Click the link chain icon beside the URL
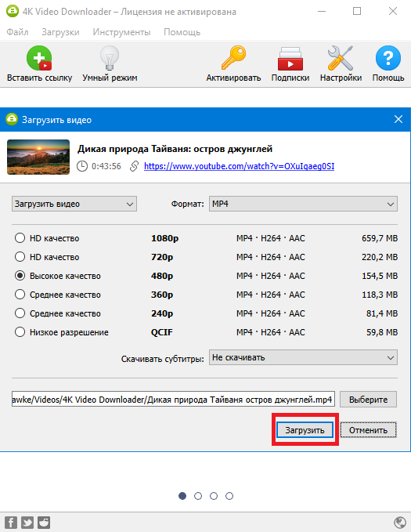 pos(134,166)
